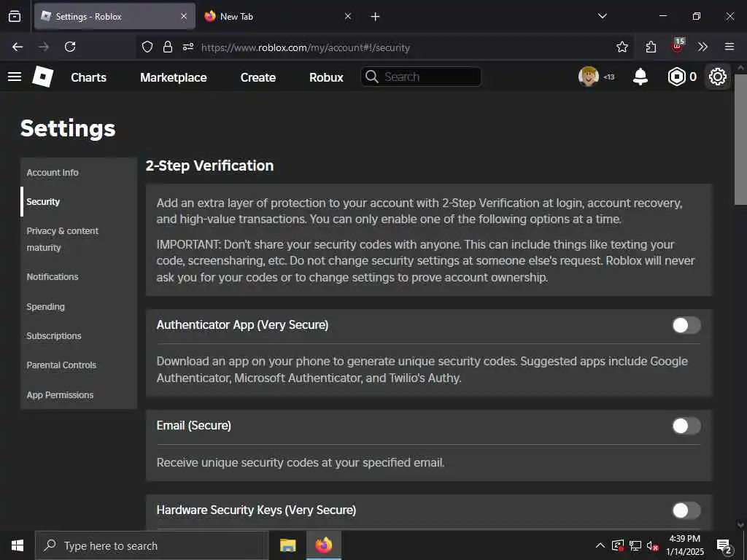Image resolution: width=747 pixels, height=560 pixels.
Task: Open the settings gear icon
Action: (x=718, y=77)
